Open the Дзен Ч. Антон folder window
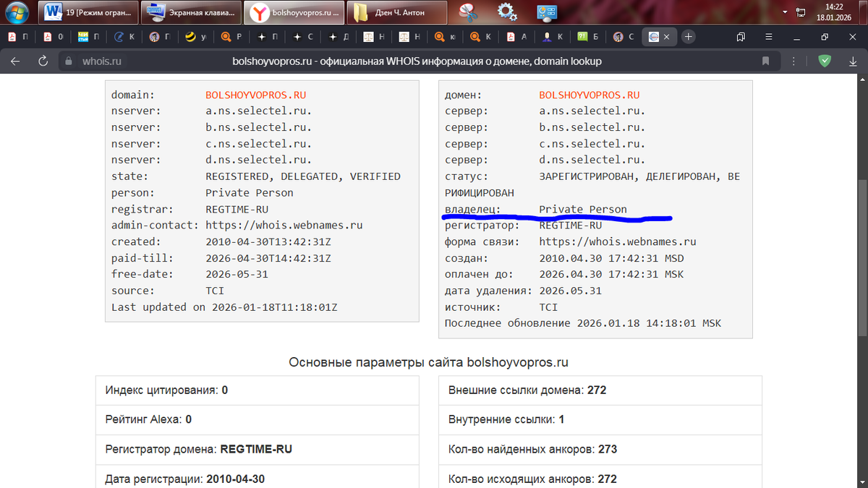This screenshot has width=868, height=488. 398,12
